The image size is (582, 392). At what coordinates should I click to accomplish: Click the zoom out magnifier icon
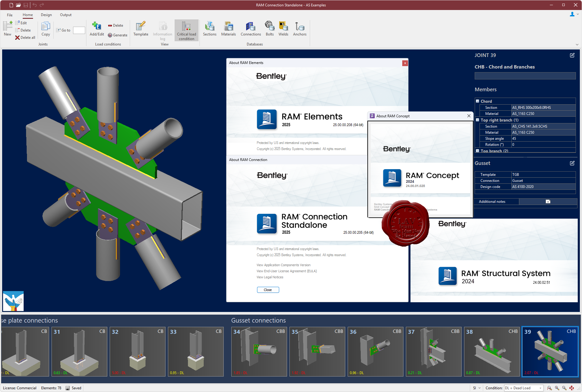tap(564, 388)
